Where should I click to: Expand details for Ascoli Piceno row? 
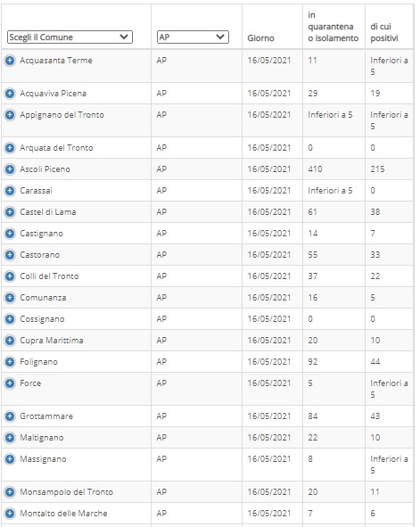[x=10, y=169]
